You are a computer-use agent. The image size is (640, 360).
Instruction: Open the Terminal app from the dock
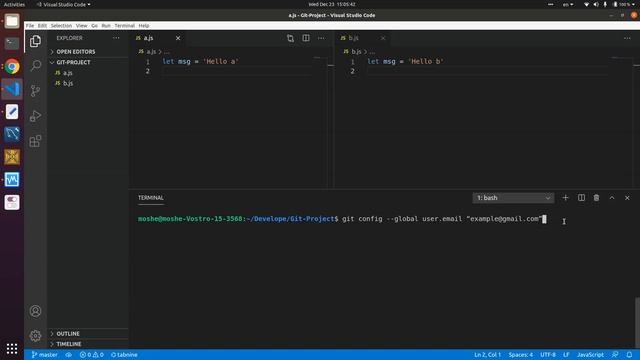[x=12, y=43]
